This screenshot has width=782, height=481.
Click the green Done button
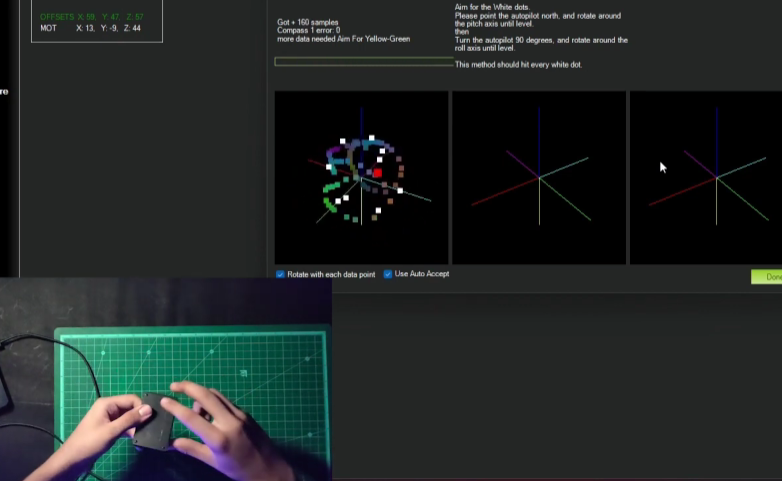coord(767,277)
